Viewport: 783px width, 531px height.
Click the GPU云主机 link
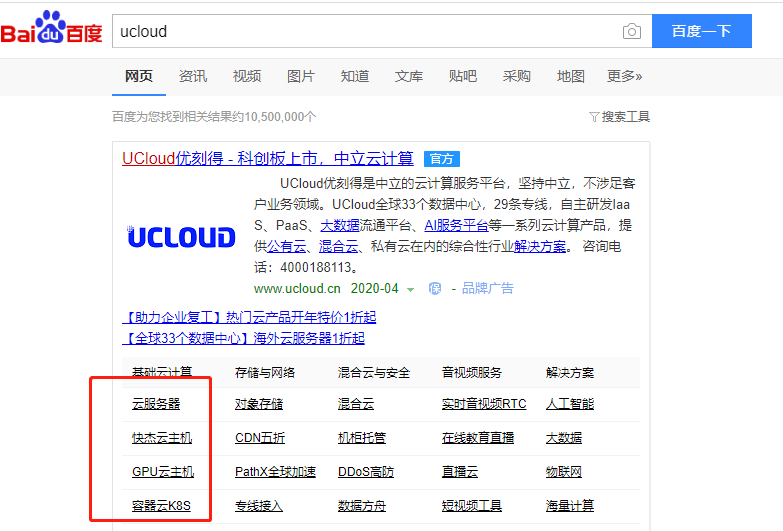[163, 471]
